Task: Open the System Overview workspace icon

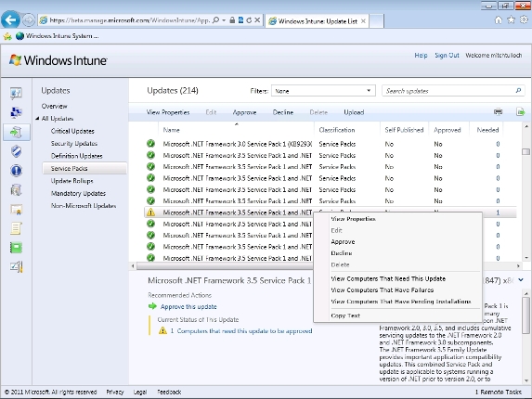Action: click(x=16, y=93)
